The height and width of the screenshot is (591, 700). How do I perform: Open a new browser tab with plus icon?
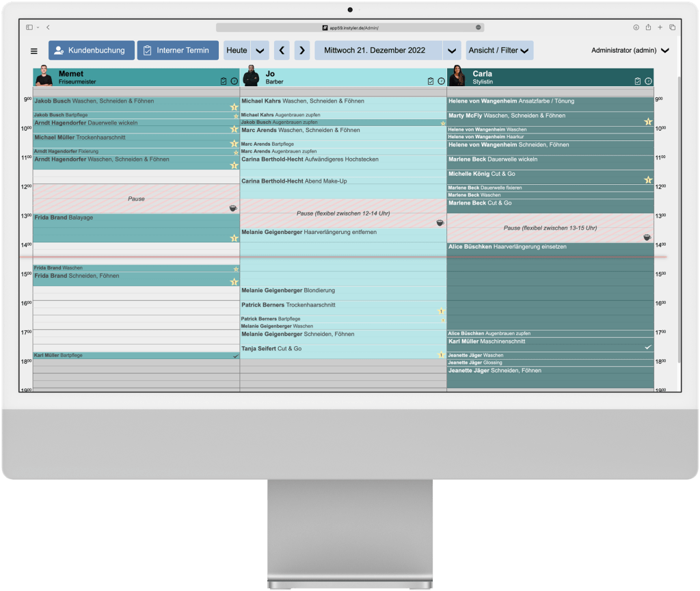coord(660,27)
